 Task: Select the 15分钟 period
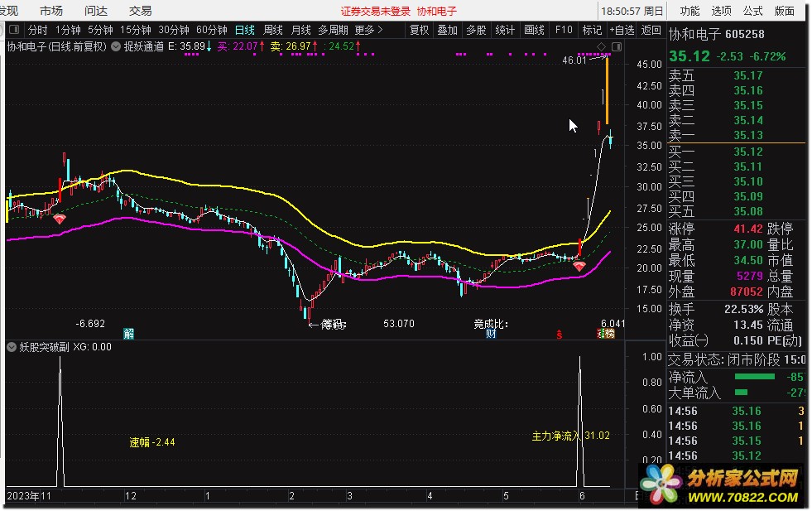[135, 30]
